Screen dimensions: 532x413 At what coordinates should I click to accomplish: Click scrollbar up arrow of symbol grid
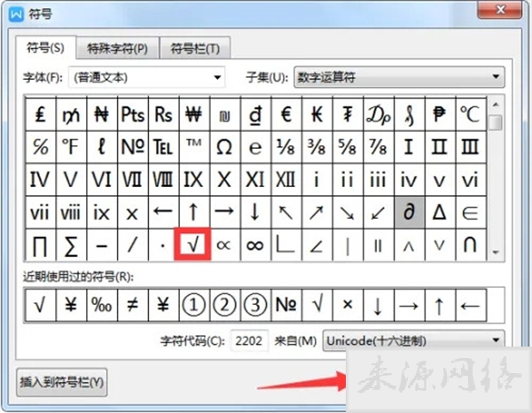pos(496,105)
